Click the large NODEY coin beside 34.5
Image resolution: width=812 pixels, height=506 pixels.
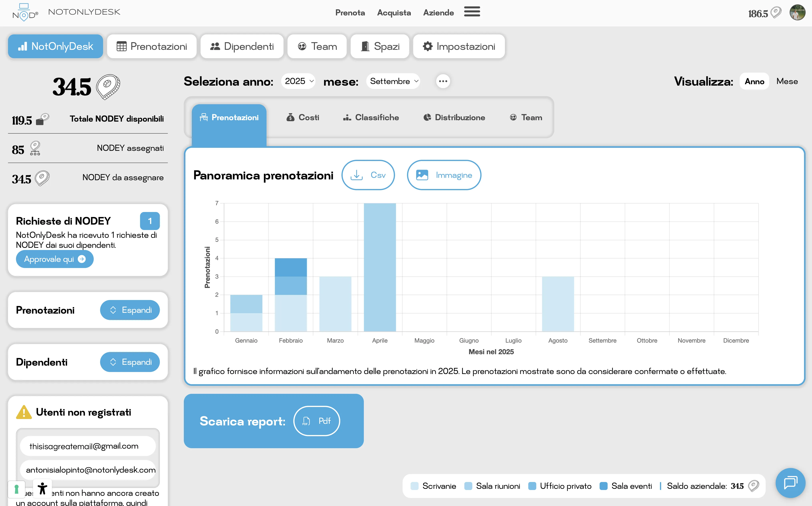click(x=108, y=87)
